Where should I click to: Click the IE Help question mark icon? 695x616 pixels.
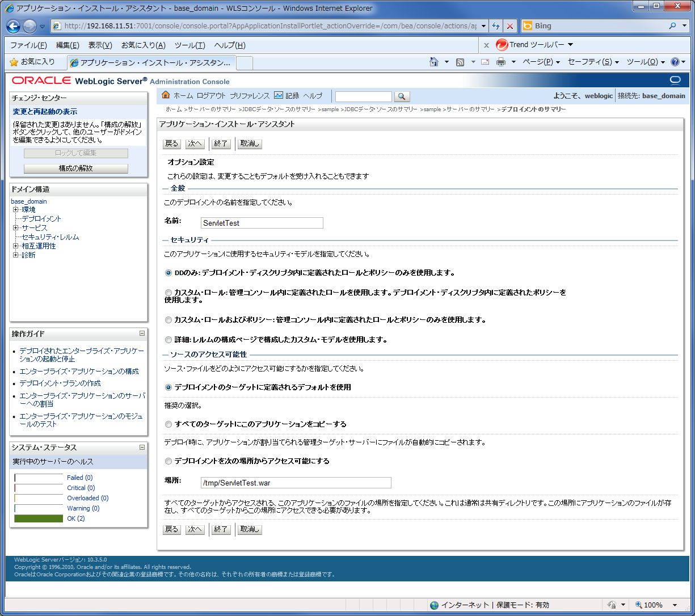[x=675, y=62]
